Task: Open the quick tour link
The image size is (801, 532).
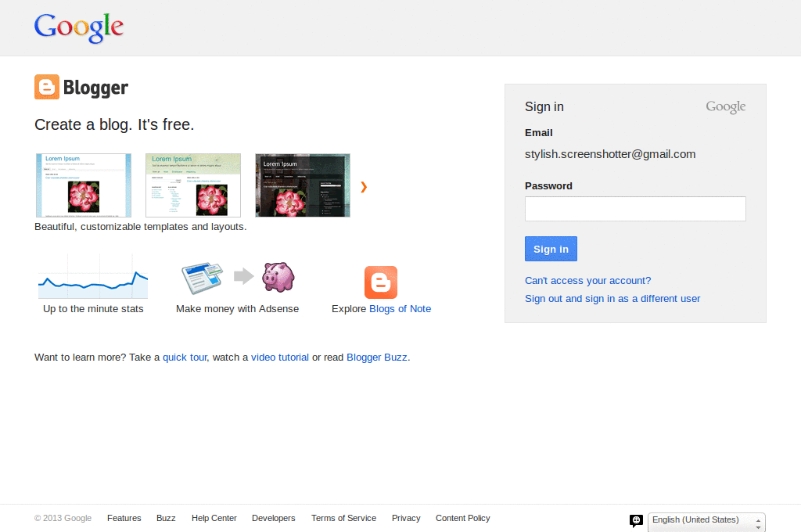Action: (185, 358)
